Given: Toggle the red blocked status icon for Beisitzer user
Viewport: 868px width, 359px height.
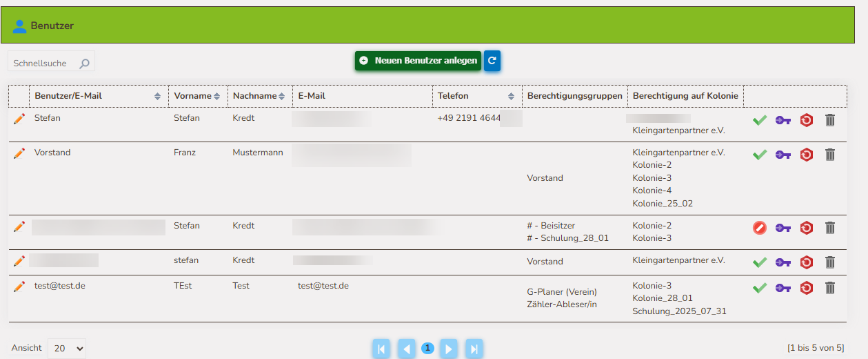Looking at the screenshot, I should click(x=760, y=228).
